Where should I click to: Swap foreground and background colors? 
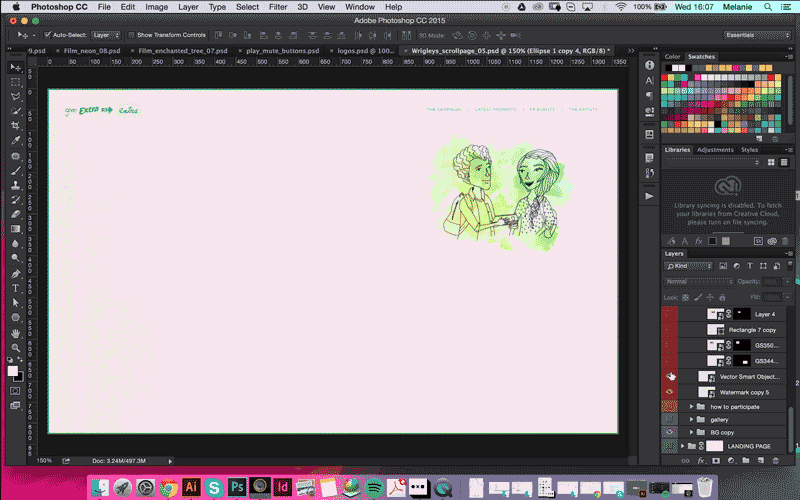pos(20,360)
